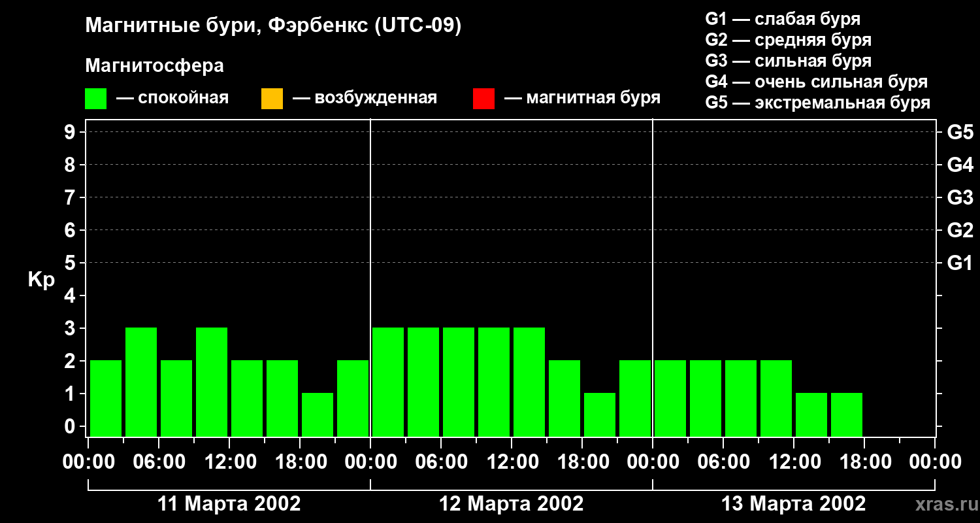The image size is (980, 523).
Task: Click the date label '11 Марта 2002'
Action: point(229,504)
